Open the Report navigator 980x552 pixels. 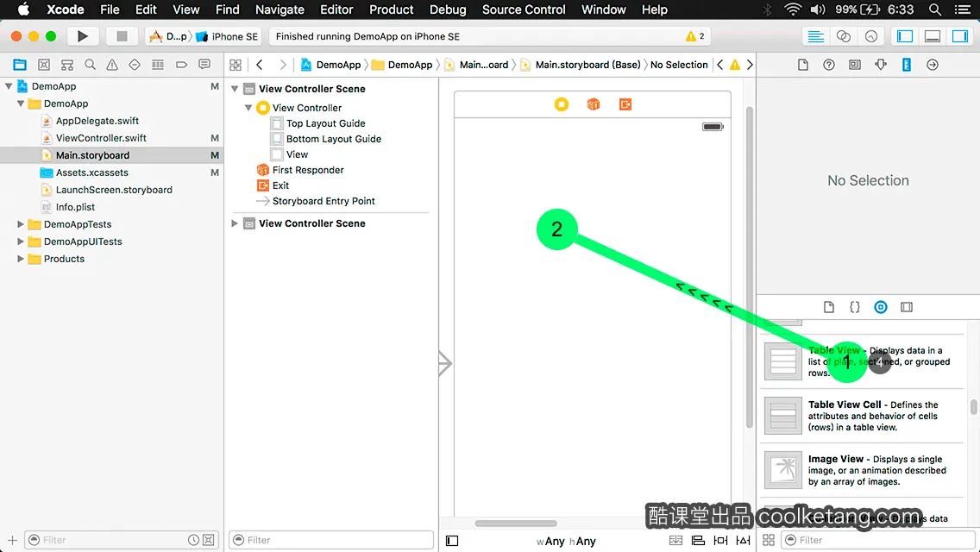pos(204,65)
